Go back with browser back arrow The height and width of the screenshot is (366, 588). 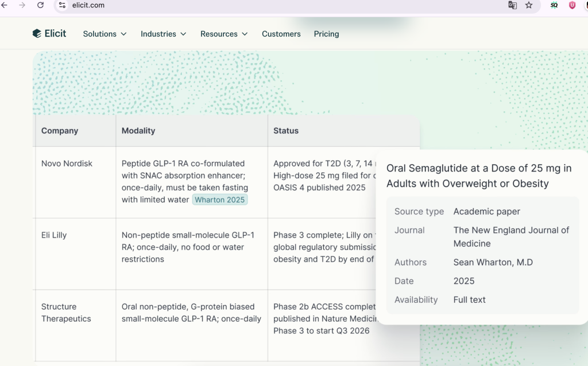(x=5, y=5)
